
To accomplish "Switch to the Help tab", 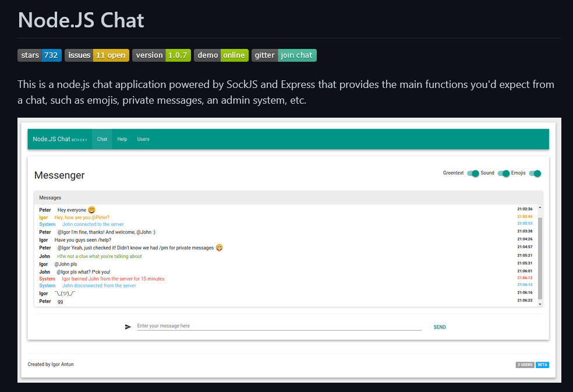I will click(x=122, y=139).
